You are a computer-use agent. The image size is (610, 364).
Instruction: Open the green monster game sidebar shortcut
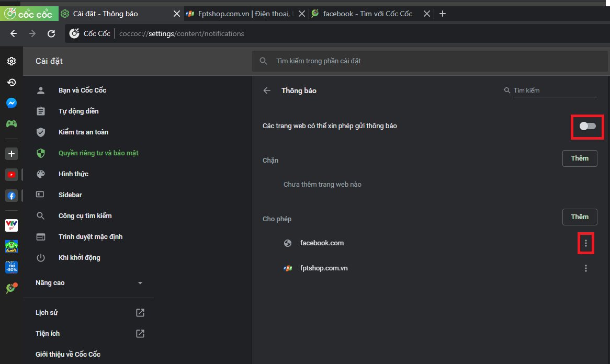[x=12, y=246]
